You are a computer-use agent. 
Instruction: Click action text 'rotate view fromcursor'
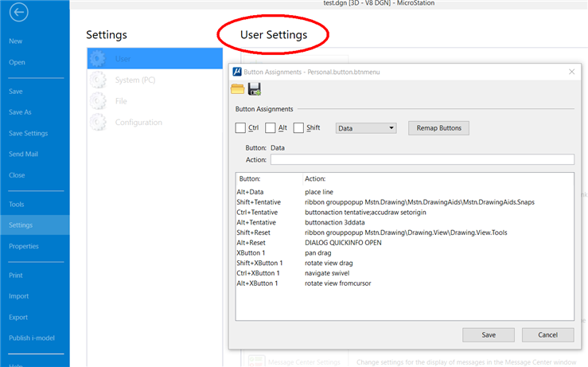point(338,283)
